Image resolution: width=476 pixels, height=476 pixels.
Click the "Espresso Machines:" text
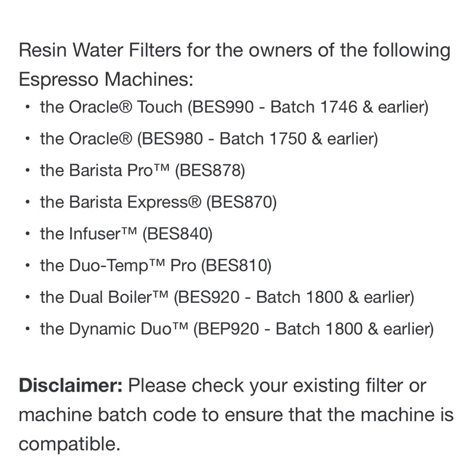(107, 79)
